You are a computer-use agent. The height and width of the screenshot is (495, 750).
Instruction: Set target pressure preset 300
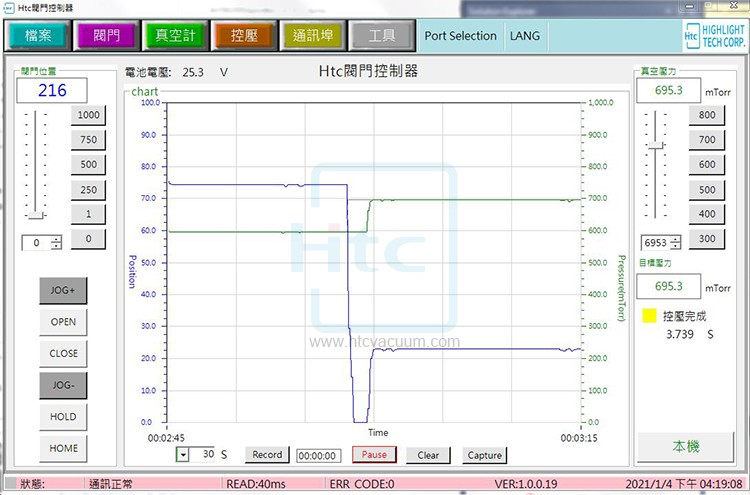point(706,239)
